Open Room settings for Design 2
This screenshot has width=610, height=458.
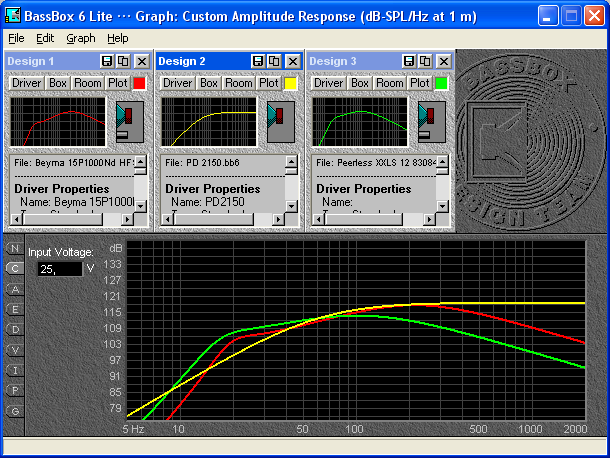click(238, 83)
